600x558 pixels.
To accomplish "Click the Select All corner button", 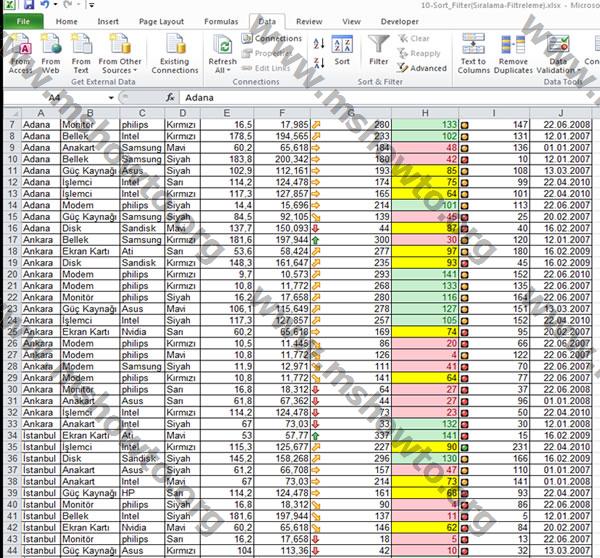I will (x=13, y=113).
